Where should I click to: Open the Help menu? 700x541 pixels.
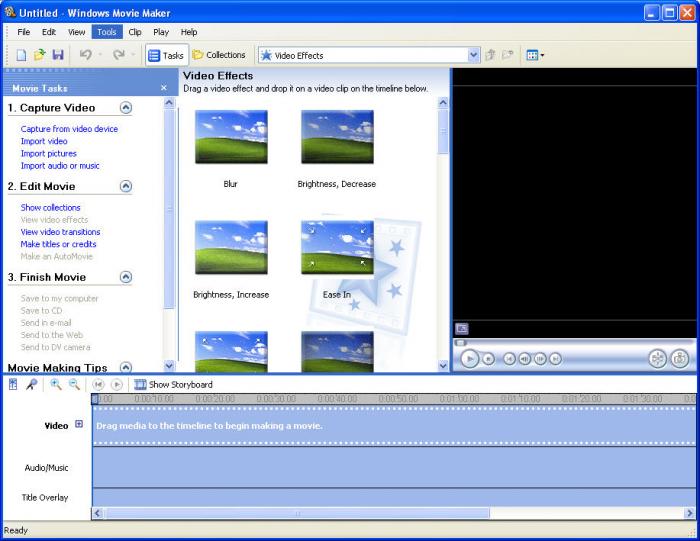[189, 32]
